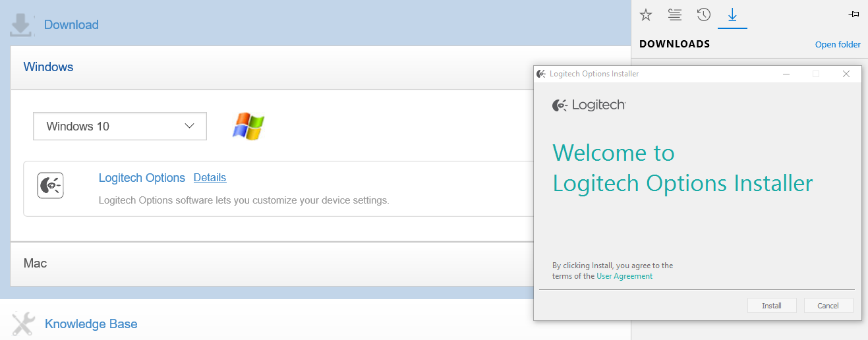Click the Download section arrow icon
This screenshot has width=868, height=340.
pos(21,24)
